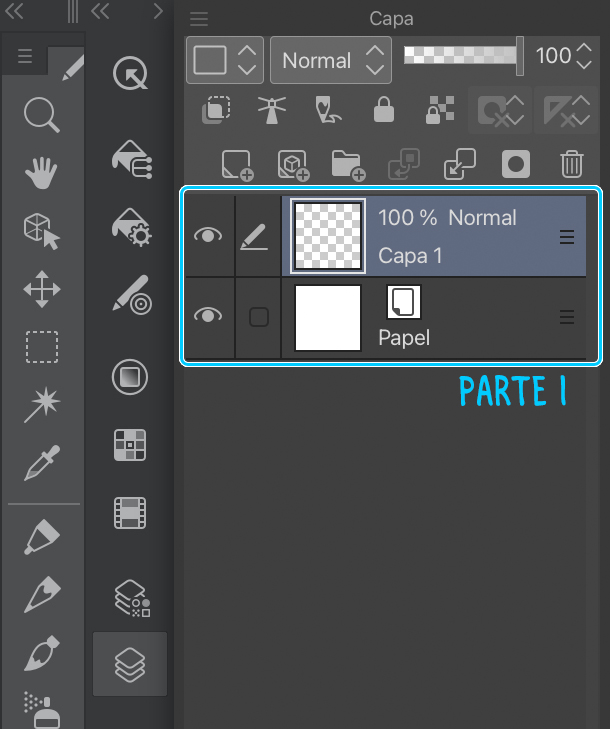This screenshot has width=610, height=729.
Task: Click the new raster layer icon
Action: [x=237, y=164]
